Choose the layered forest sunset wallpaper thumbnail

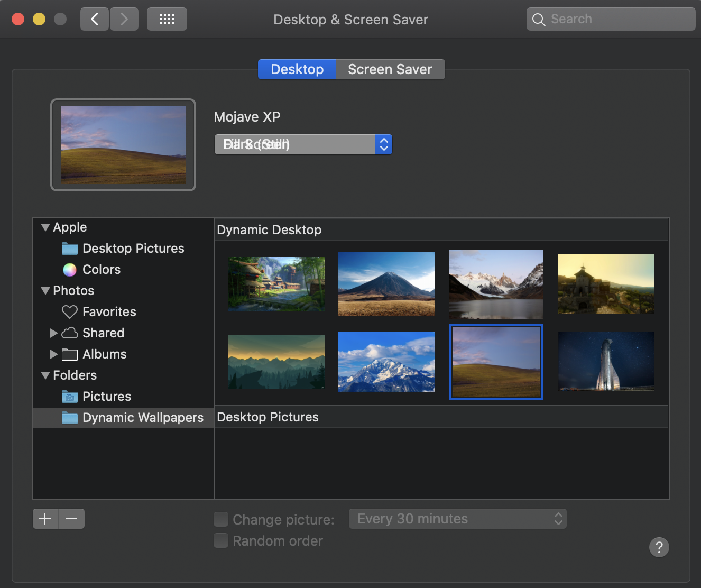[276, 362]
